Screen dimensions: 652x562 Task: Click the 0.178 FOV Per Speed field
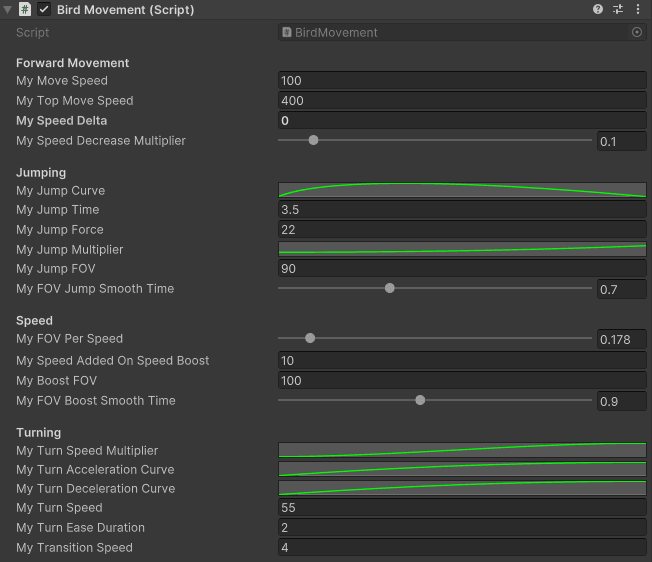click(622, 339)
